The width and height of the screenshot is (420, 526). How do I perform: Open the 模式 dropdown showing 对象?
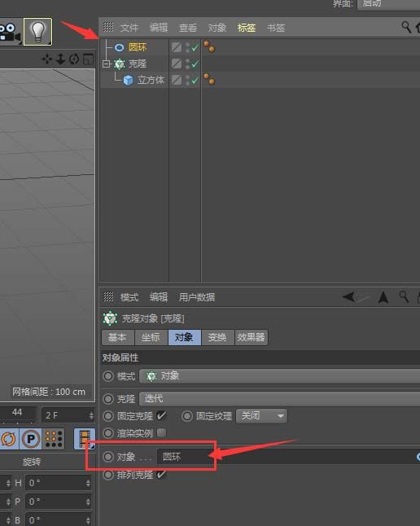279,376
